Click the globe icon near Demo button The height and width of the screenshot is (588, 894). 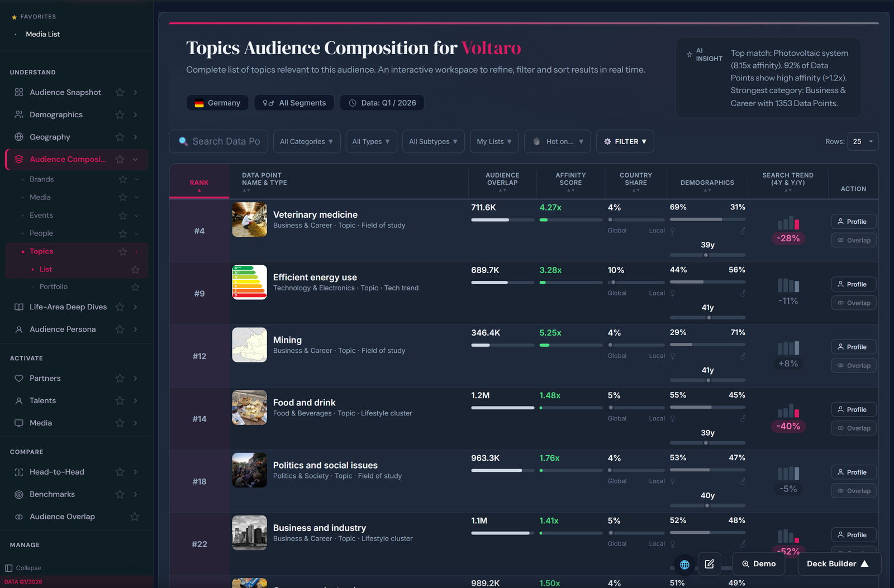point(684,565)
